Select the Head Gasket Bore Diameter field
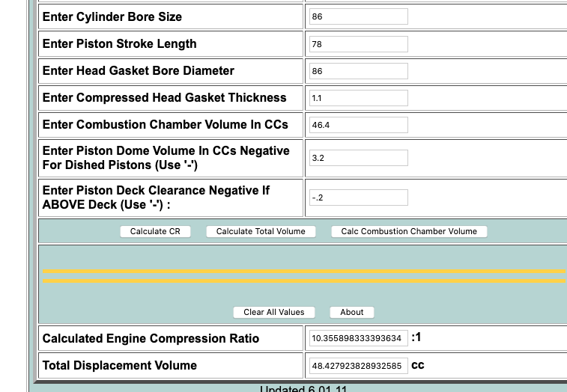This screenshot has height=392, width=567. coord(358,71)
